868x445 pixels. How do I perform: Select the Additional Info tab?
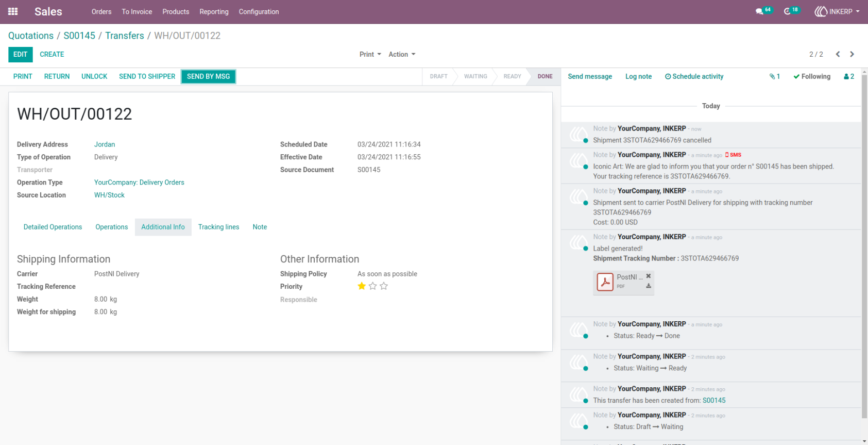coord(163,227)
